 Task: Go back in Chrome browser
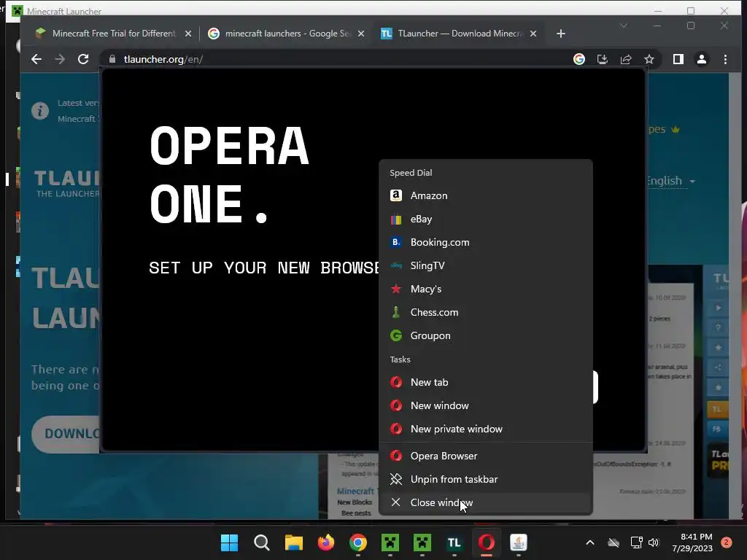(36, 59)
